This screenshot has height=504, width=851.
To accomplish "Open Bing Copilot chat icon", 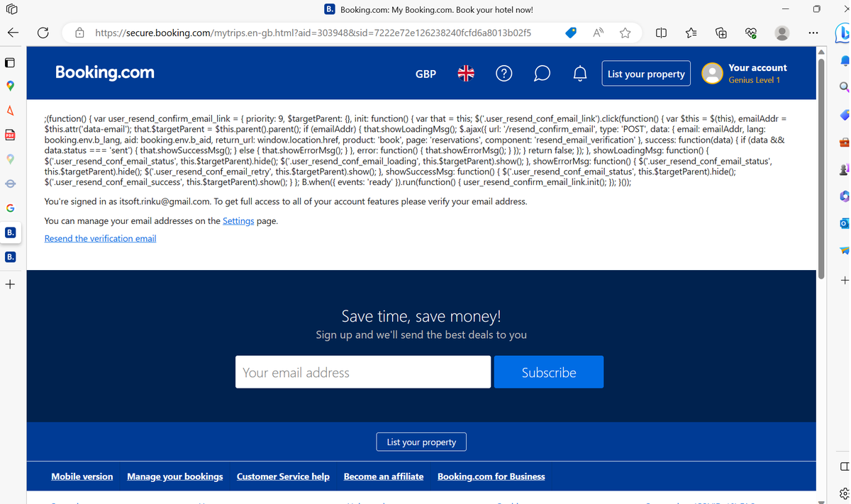I will click(x=842, y=33).
